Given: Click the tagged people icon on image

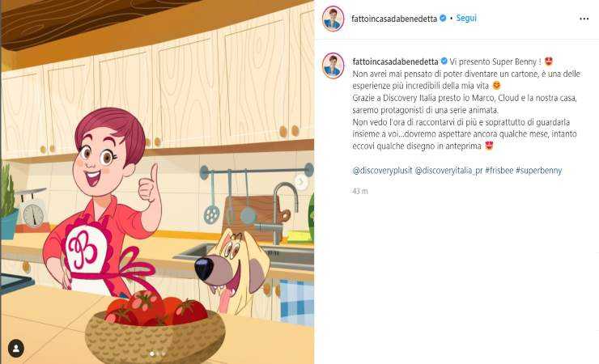Looking at the screenshot, I should pyautogui.click(x=16, y=349).
